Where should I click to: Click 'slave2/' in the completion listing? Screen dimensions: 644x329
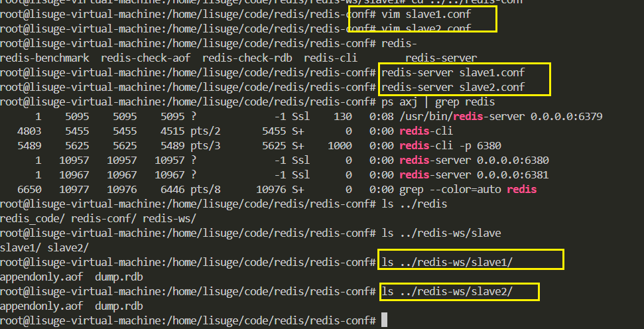point(68,248)
